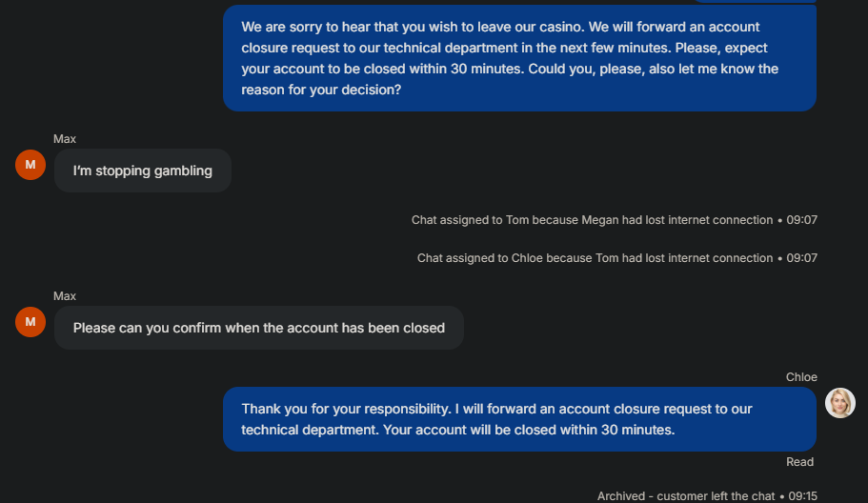This screenshot has width=868, height=503.
Task: Click the "Chat assigned to Tom" system notice
Action: tap(591, 220)
